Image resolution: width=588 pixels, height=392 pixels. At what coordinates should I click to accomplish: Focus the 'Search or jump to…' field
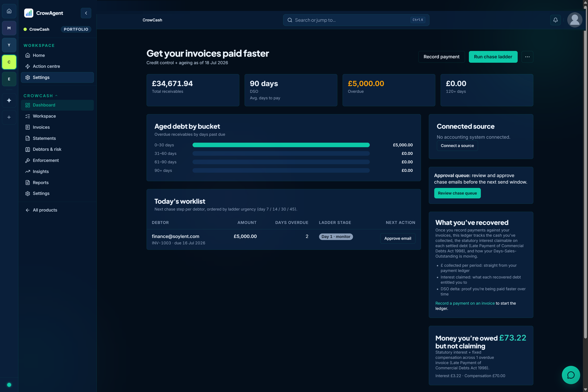pos(356,20)
